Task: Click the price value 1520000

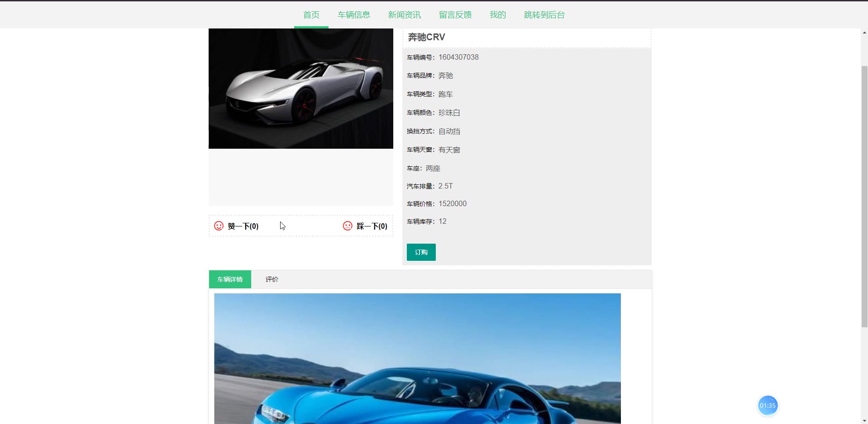Action: point(453,204)
